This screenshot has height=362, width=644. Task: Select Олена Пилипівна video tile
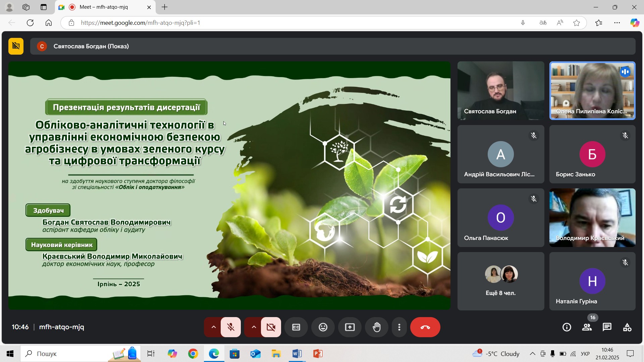[592, 90]
